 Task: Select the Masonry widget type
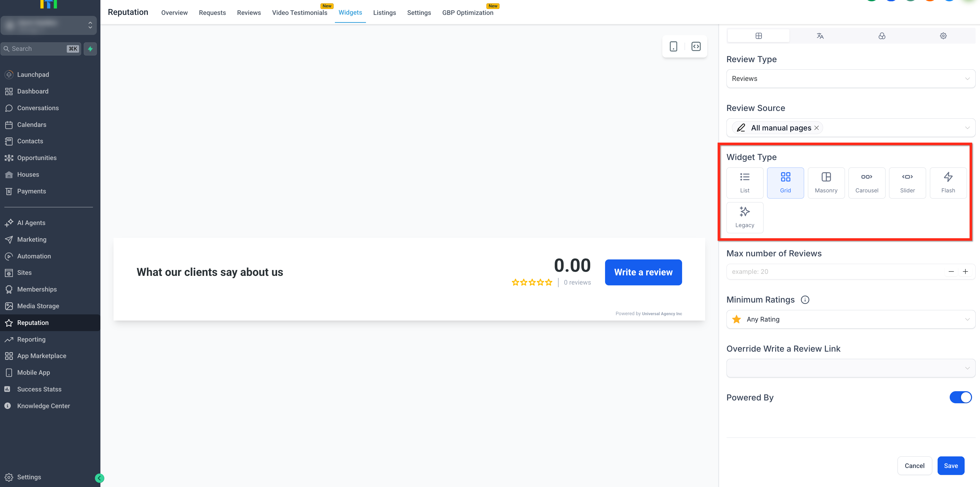(x=826, y=183)
